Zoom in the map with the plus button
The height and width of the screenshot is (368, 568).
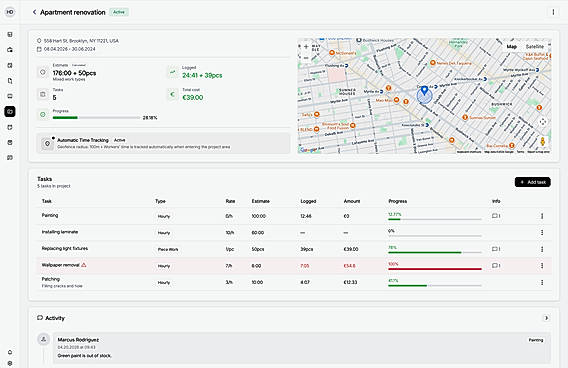[x=306, y=47]
